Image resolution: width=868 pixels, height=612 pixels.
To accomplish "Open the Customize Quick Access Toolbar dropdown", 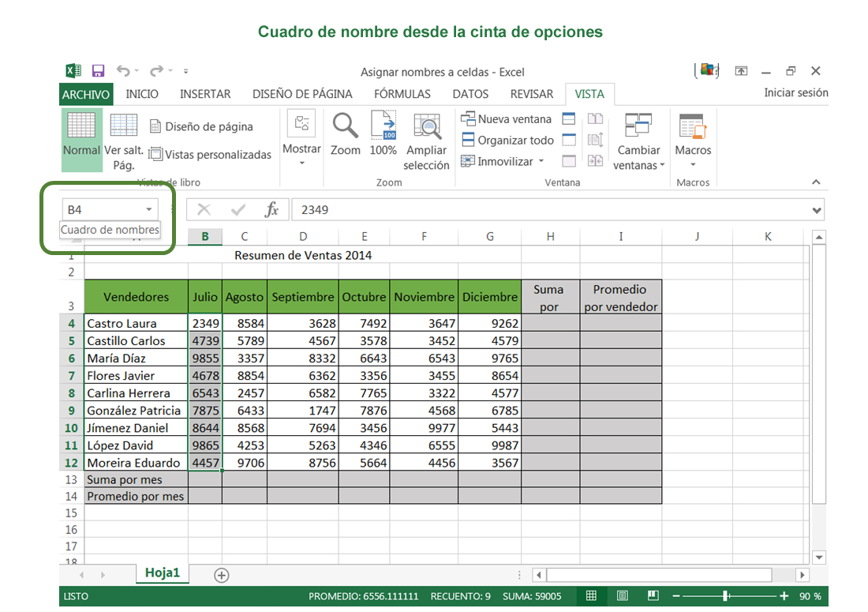I will (186, 71).
